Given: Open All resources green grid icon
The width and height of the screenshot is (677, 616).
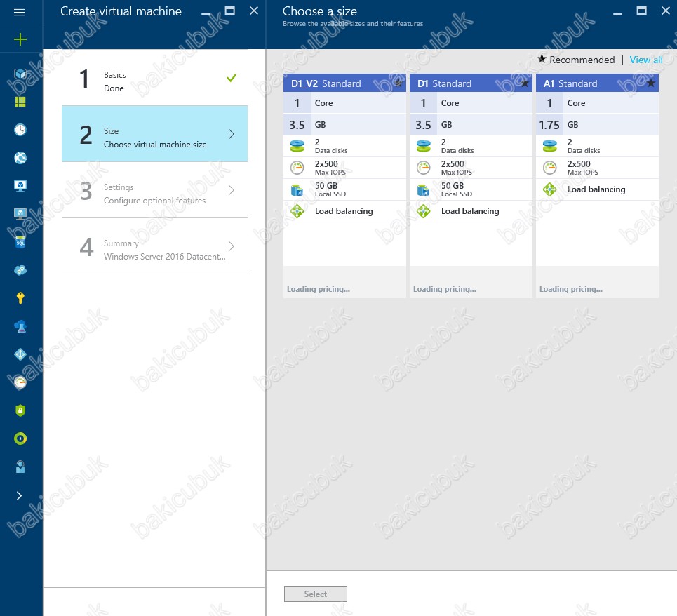Looking at the screenshot, I should (20, 102).
